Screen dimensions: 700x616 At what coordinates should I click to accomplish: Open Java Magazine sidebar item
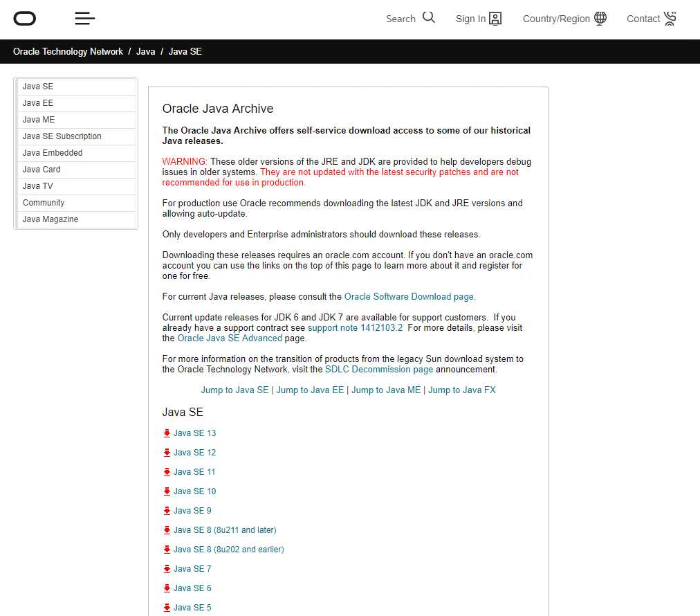[76, 219]
